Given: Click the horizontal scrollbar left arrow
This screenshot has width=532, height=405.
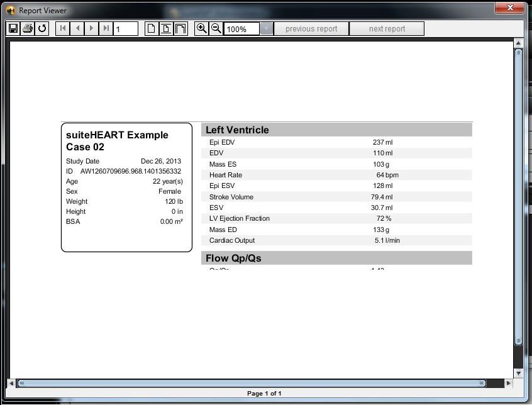Looking at the screenshot, I should [x=11, y=383].
